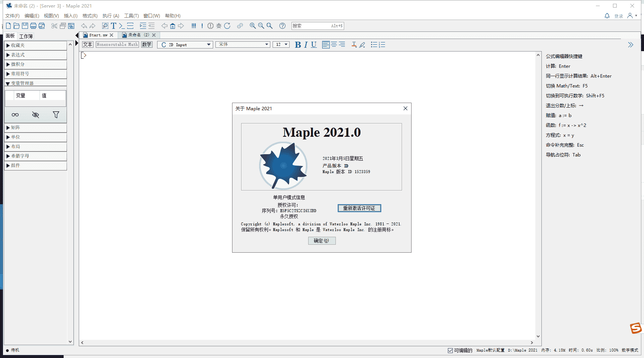The image size is (644, 358).
Task: Click the 确定 button in About dialog
Action: [x=321, y=241]
